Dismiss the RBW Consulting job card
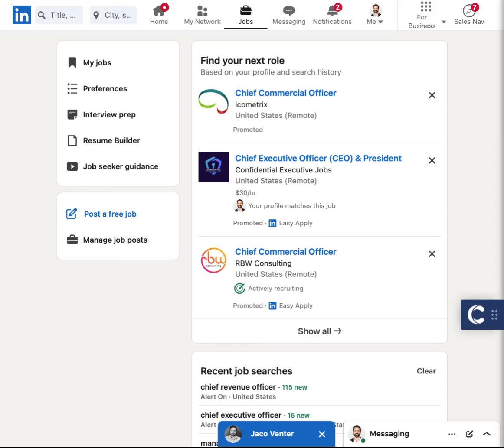The image size is (504, 448). click(432, 254)
